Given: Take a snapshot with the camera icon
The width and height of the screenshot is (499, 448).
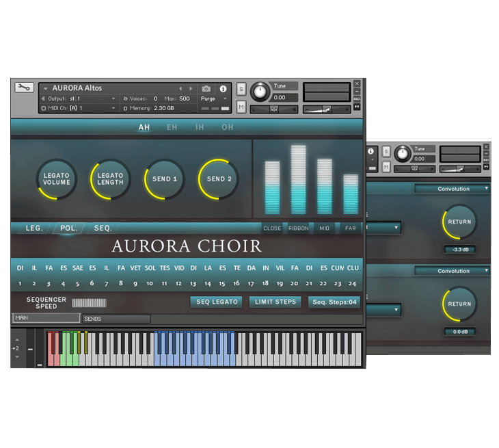Looking at the screenshot, I should [x=206, y=88].
